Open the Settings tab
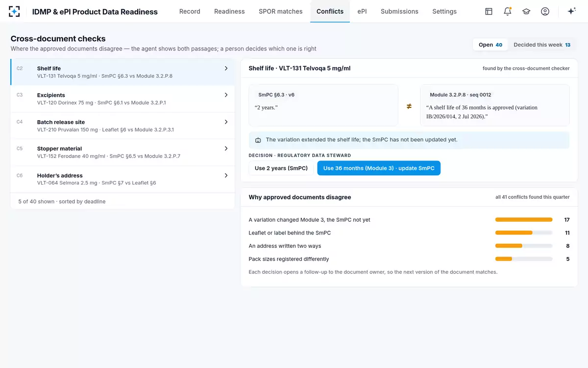 pos(444,11)
